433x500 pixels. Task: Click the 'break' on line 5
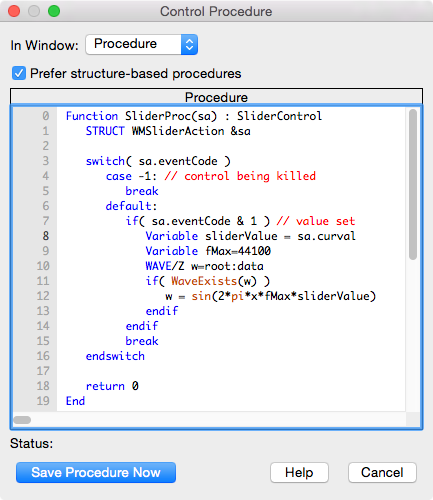click(x=142, y=191)
